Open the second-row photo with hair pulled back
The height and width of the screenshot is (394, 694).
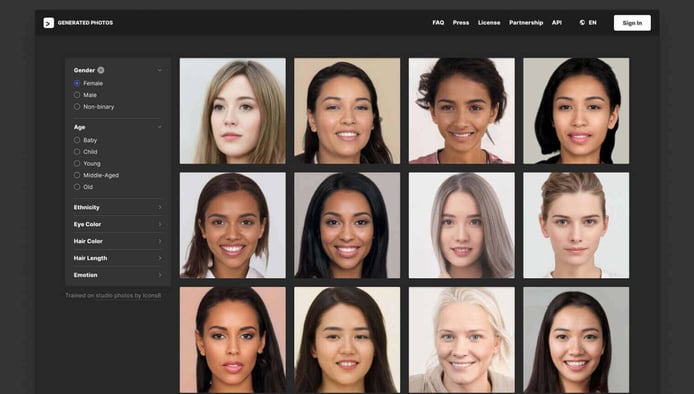pyautogui.click(x=576, y=225)
